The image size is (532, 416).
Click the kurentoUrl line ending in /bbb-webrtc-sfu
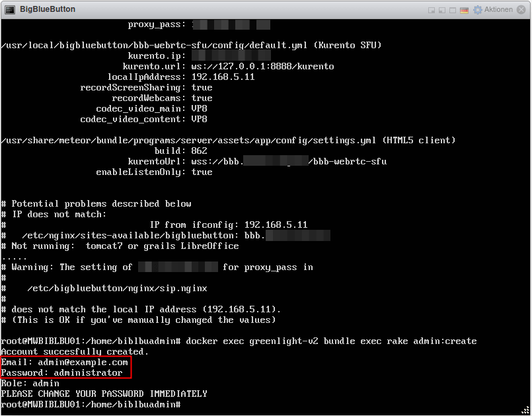pos(257,161)
